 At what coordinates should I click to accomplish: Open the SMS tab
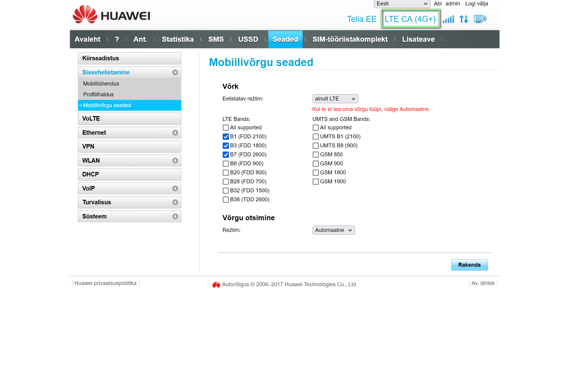216,39
